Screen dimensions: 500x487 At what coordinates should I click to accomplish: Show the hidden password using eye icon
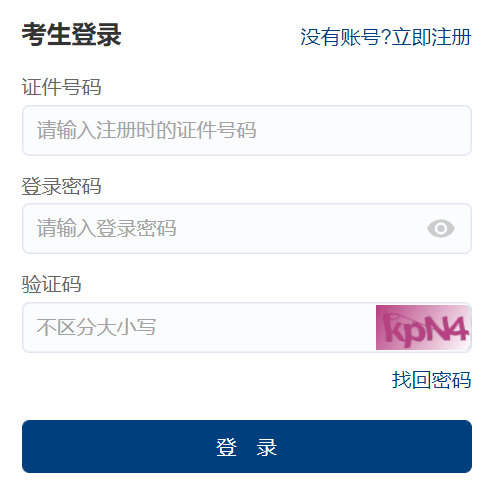(x=441, y=229)
